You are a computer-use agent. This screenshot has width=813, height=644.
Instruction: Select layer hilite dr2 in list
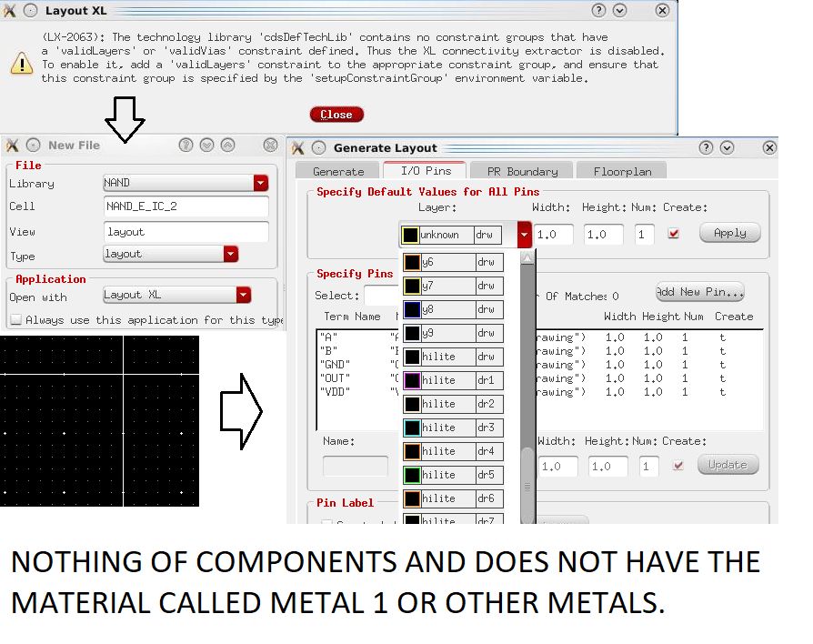453,404
